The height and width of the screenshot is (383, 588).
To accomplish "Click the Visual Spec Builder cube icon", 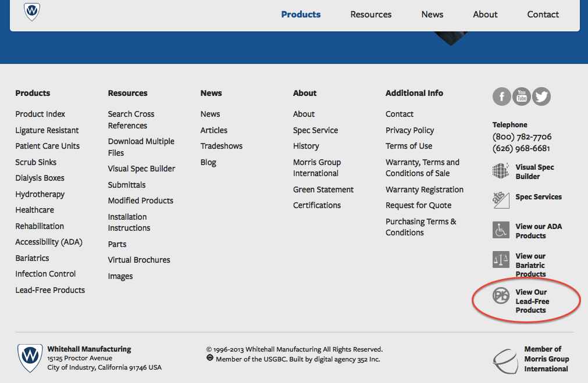I will (501, 171).
